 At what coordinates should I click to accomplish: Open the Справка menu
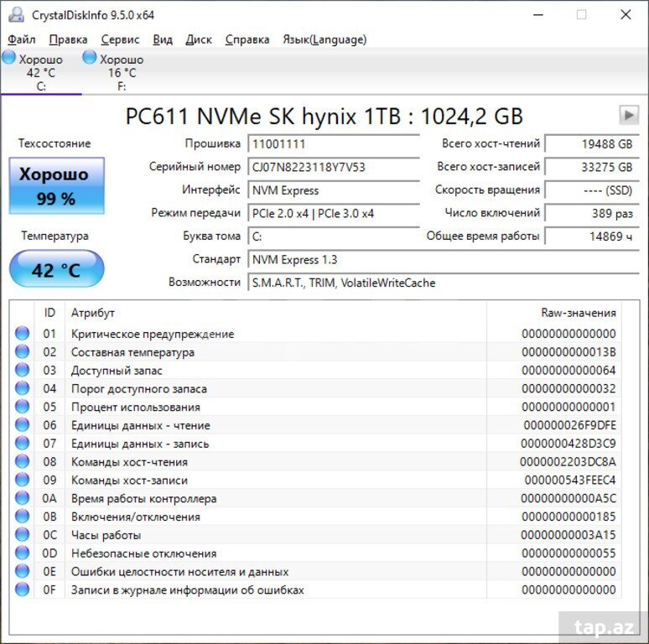(247, 39)
